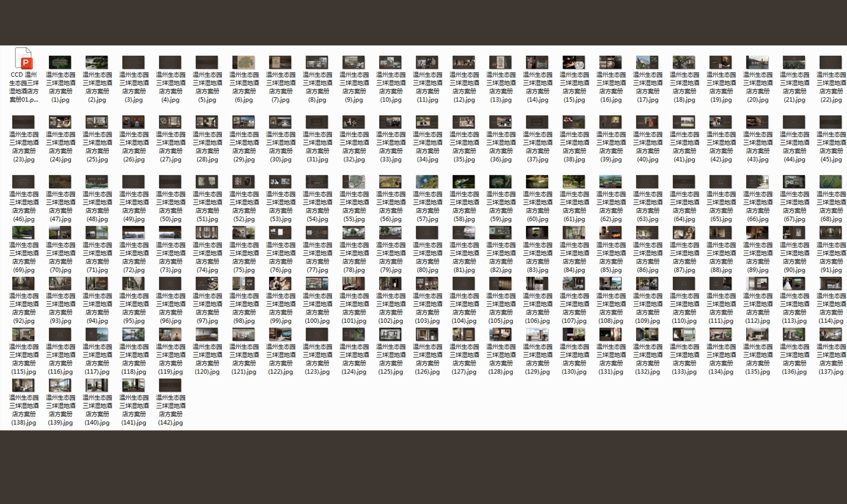
Task: Select image (117).jpg thumbnail
Action: (97, 334)
